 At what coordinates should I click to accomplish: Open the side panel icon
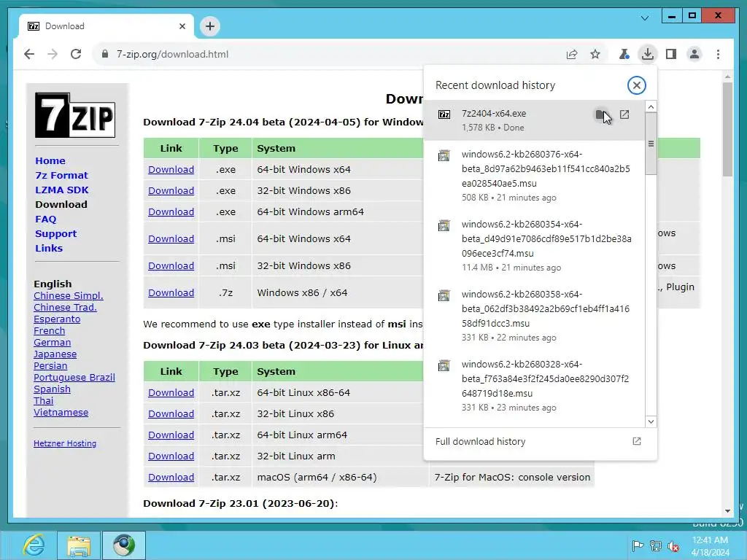tap(671, 54)
